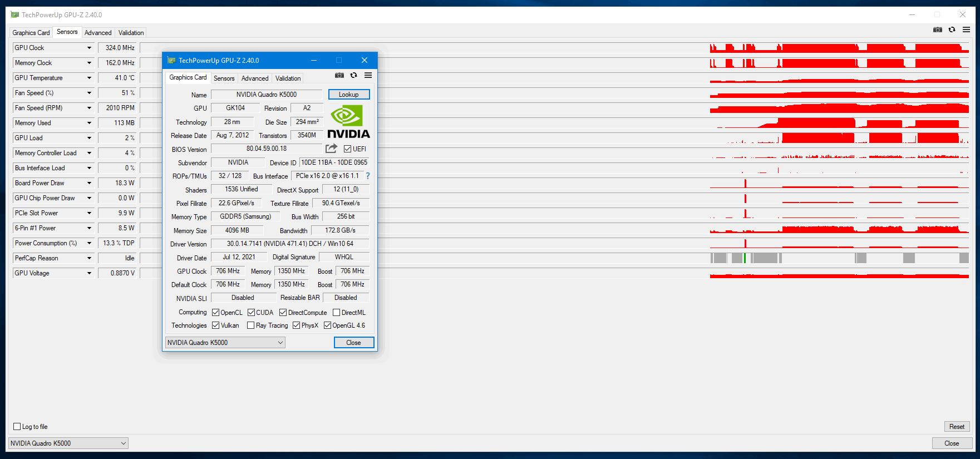The width and height of the screenshot is (980, 459).
Task: Click the GPU Clock red sensor graph
Action: click(x=555, y=48)
